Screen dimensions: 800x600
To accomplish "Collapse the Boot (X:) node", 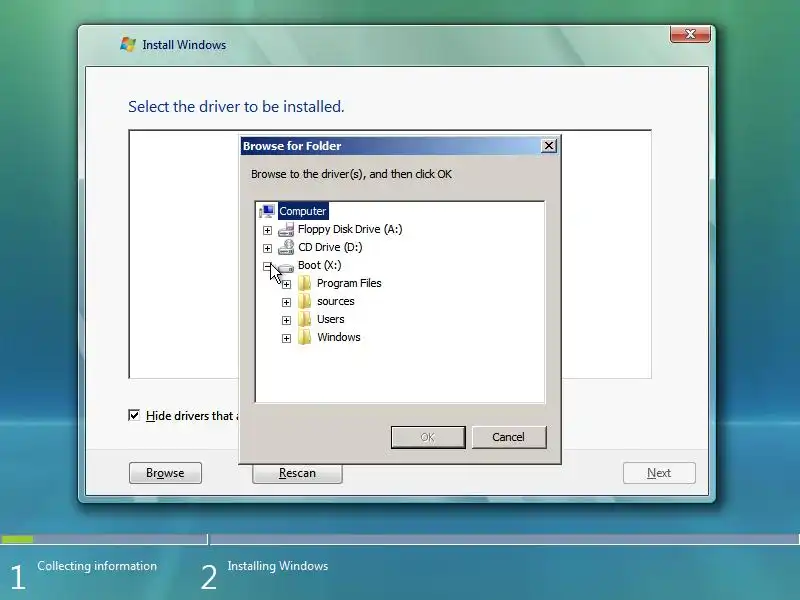I will click(x=267, y=266).
